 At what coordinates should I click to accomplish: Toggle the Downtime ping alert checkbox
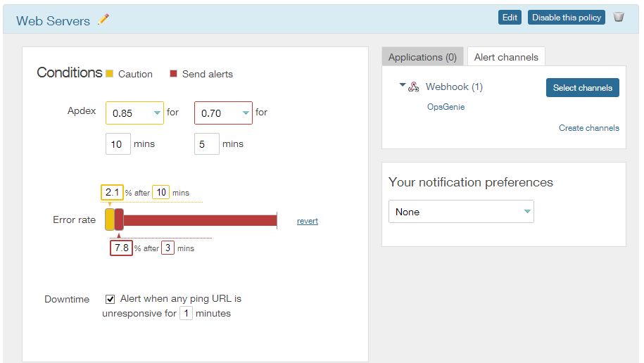pyautogui.click(x=110, y=299)
